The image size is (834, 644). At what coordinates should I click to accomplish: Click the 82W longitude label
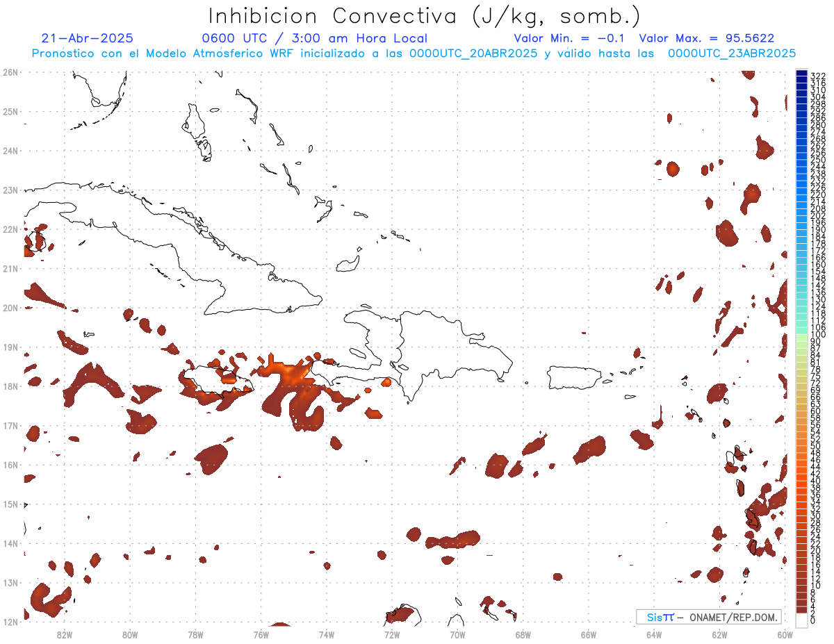(x=65, y=634)
